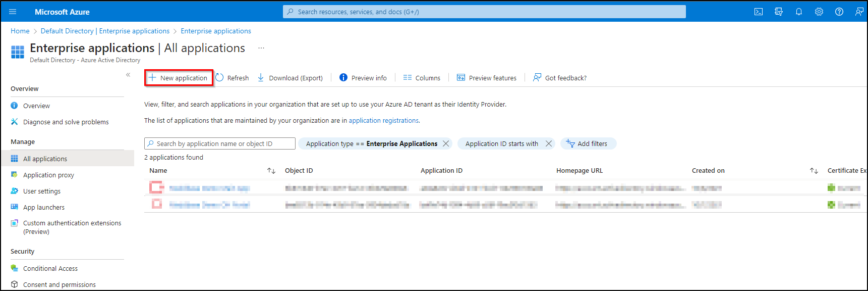Image resolution: width=868 pixels, height=291 pixels.
Task: Remove the Application type filter
Action: coord(446,143)
